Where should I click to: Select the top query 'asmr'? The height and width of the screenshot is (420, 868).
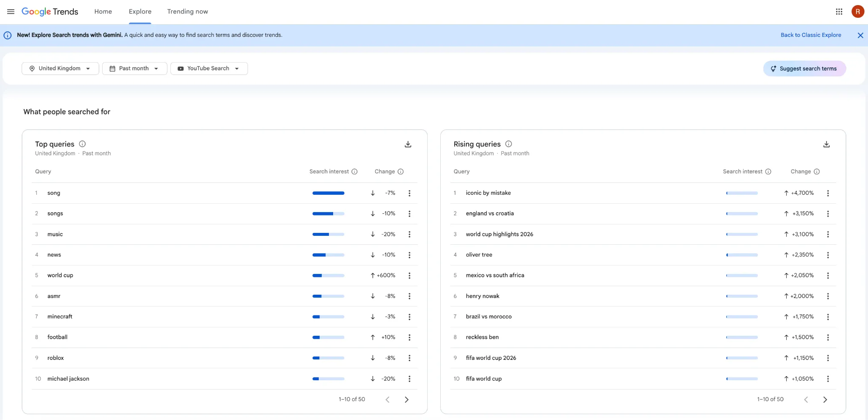click(x=54, y=296)
